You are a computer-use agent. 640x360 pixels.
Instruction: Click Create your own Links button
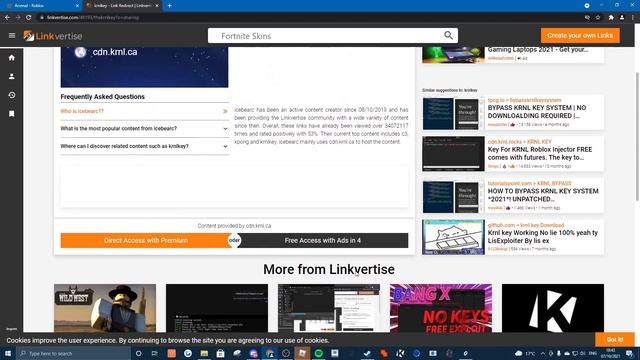pos(580,36)
